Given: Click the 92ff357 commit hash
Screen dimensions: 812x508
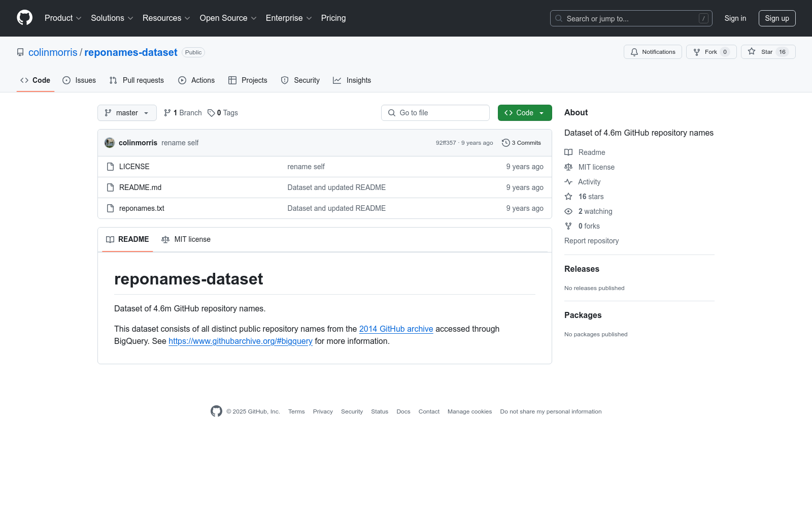Looking at the screenshot, I should 446,143.
